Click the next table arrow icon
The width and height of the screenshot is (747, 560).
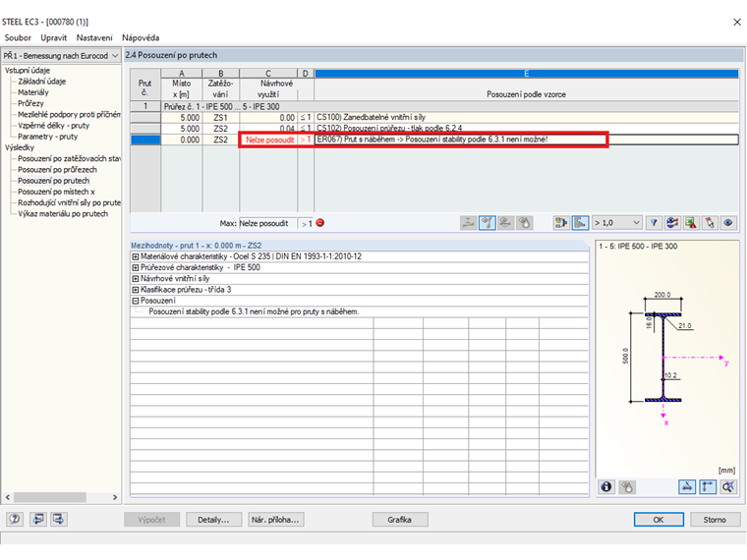click(x=59, y=519)
